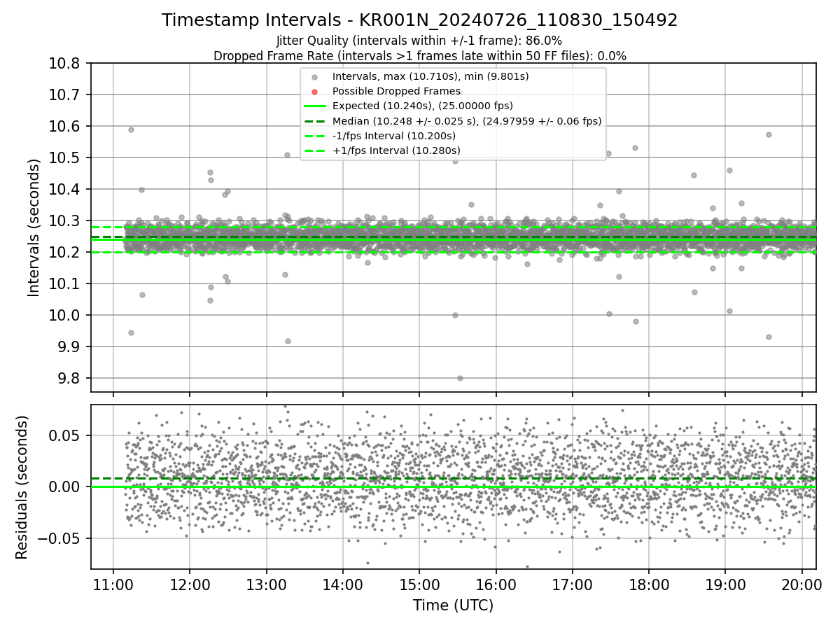Click the 'Intervals (seconds)' y-axis label
The height and width of the screenshot is (630, 840).
coord(34,227)
